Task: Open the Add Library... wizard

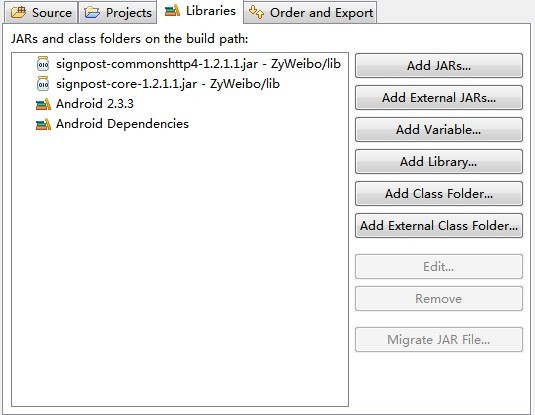Action: (439, 161)
